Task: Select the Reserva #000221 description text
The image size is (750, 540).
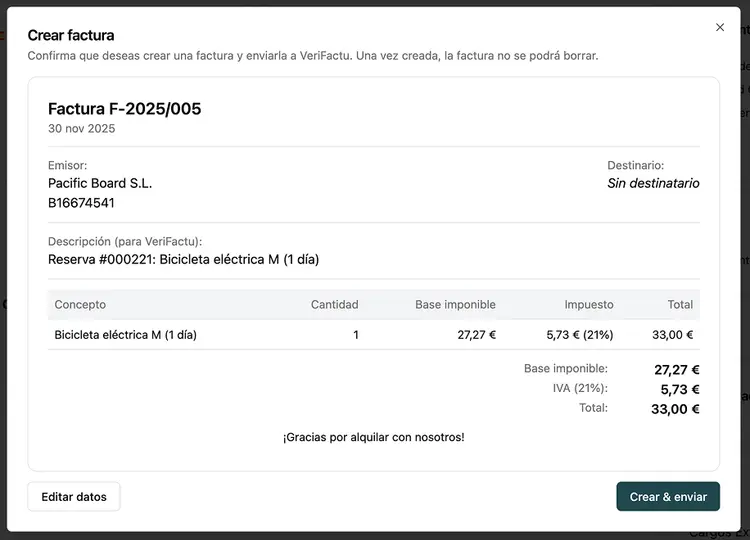Action: tap(183, 259)
